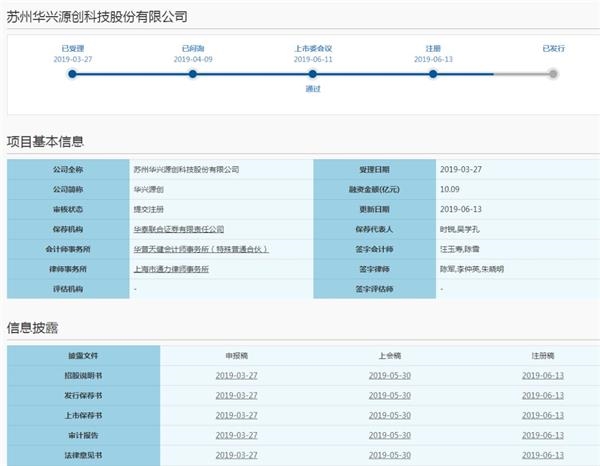
Task: Click the company short name 华兴源创
Action: tap(149, 189)
